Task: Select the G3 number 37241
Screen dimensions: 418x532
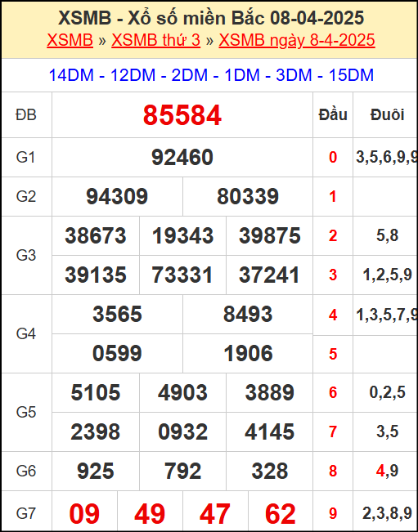Action: 269,275
